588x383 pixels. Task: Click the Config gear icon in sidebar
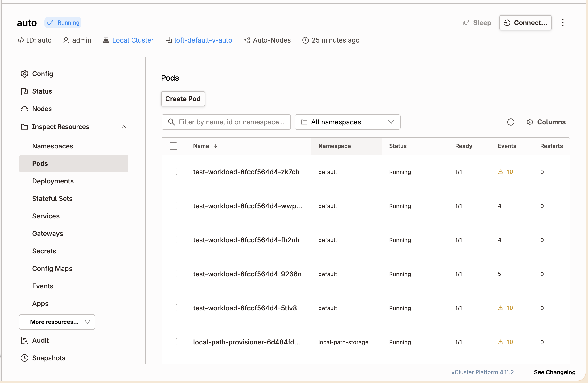pyautogui.click(x=25, y=74)
